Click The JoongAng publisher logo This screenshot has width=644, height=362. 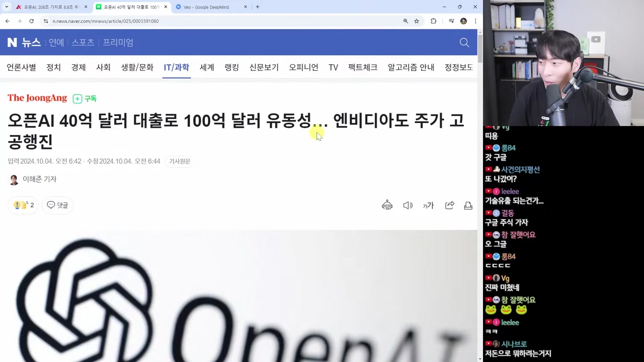[x=37, y=98]
